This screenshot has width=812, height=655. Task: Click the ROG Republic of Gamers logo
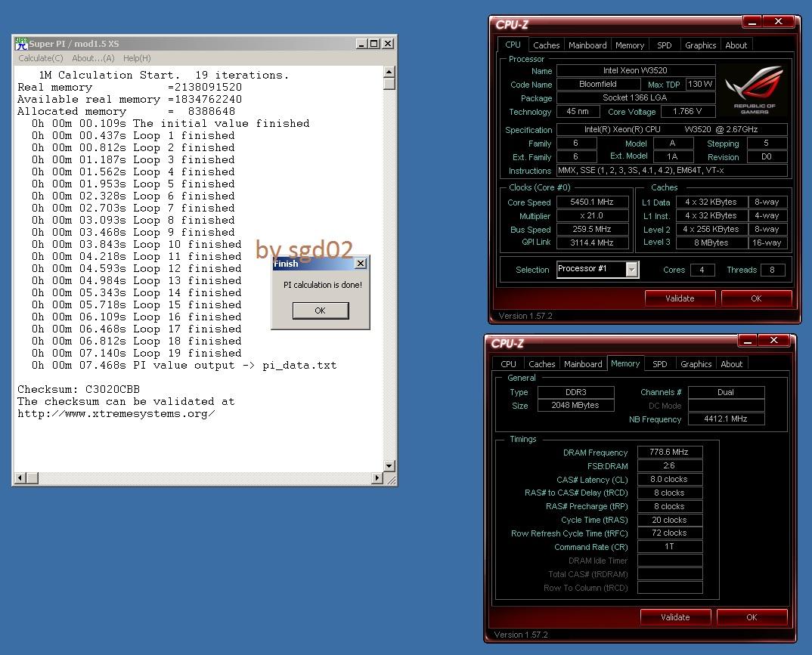pyautogui.click(x=754, y=90)
